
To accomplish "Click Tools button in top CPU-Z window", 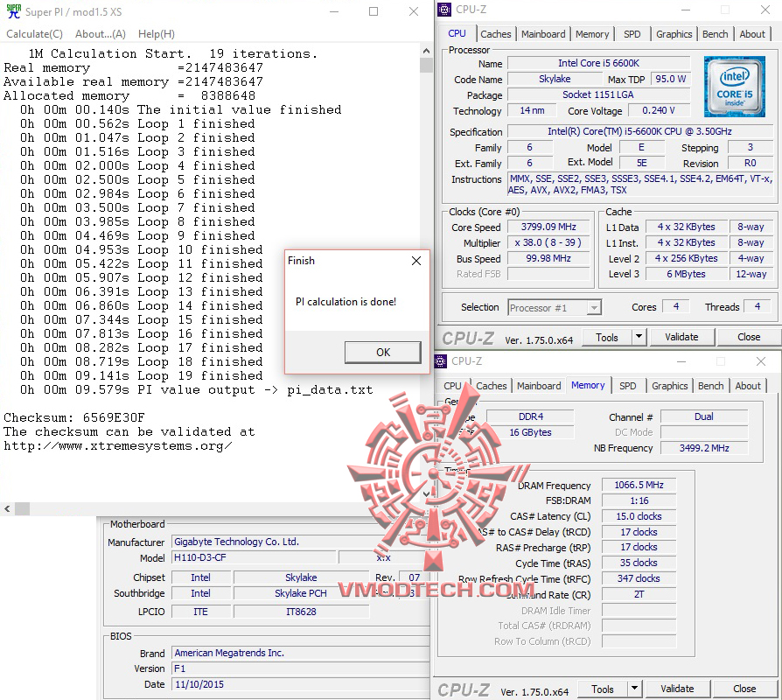I will pyautogui.click(x=606, y=337).
